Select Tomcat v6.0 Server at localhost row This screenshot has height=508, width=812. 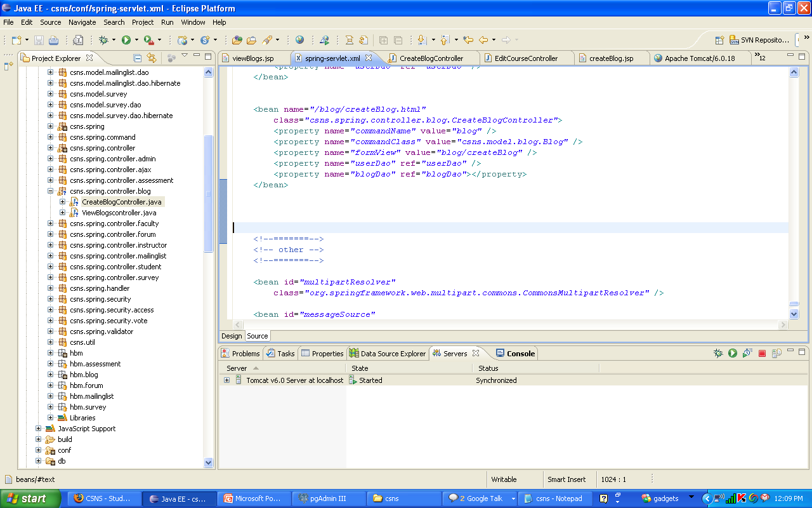tap(294, 380)
